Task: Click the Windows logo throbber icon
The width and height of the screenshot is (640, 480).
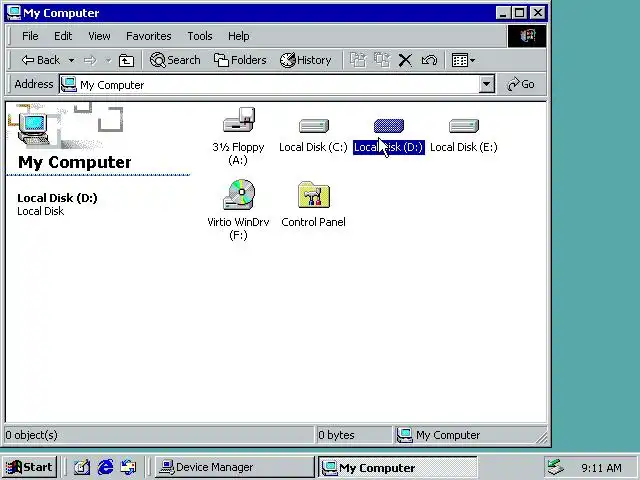Action: [527, 36]
